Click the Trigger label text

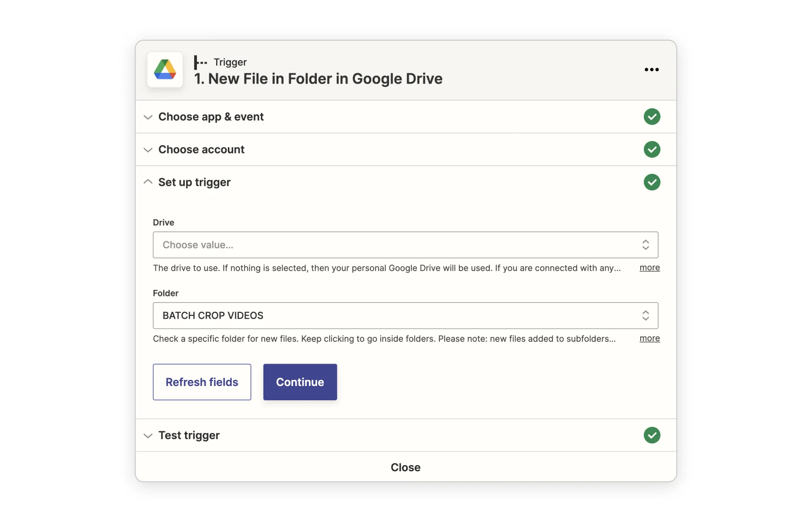230,62
